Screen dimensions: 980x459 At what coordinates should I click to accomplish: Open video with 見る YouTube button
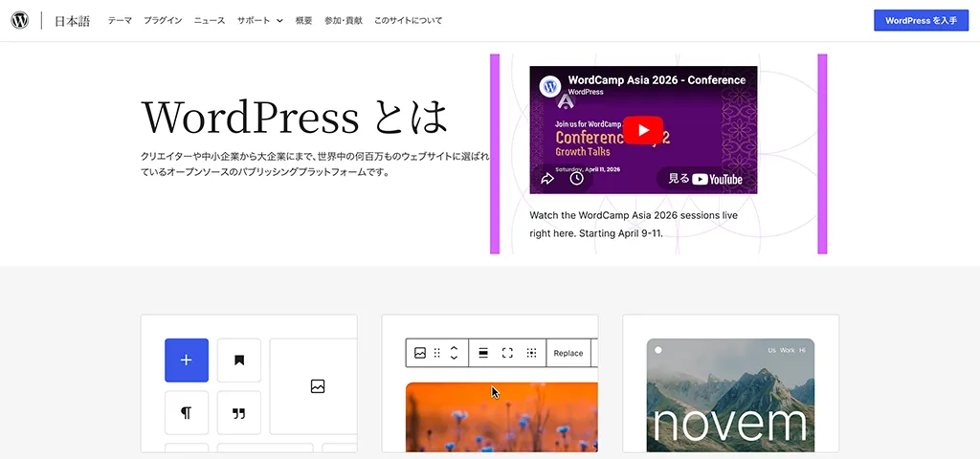pos(705,179)
